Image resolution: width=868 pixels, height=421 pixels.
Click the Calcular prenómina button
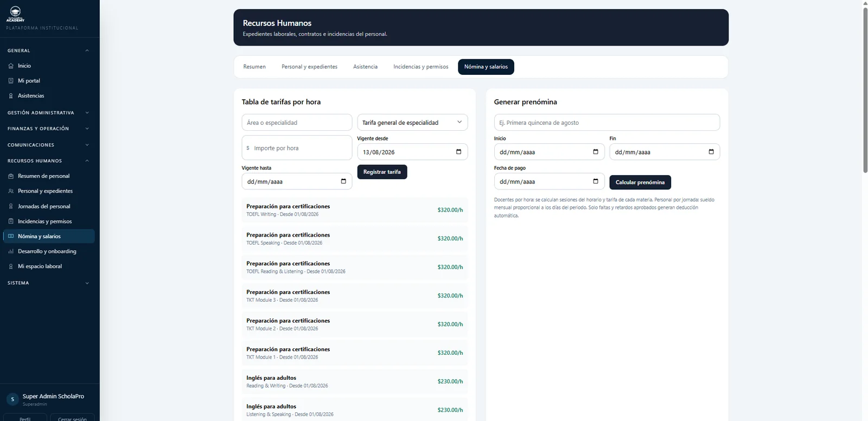point(640,182)
